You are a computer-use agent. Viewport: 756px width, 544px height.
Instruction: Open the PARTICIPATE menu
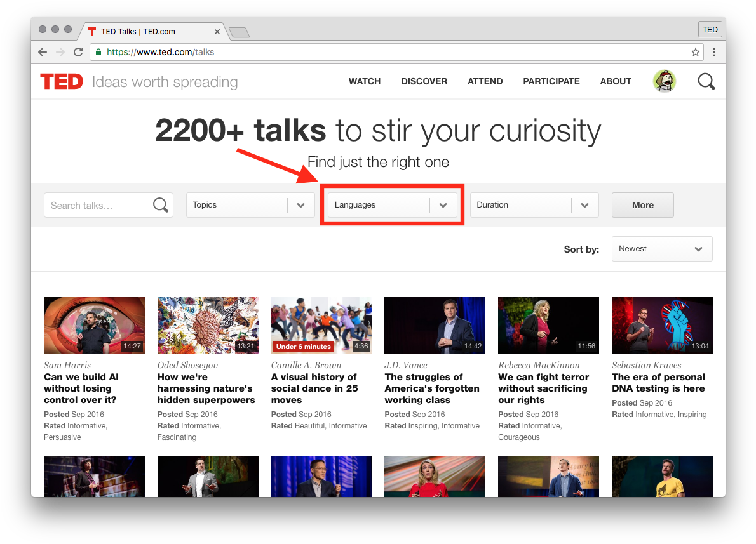point(551,81)
